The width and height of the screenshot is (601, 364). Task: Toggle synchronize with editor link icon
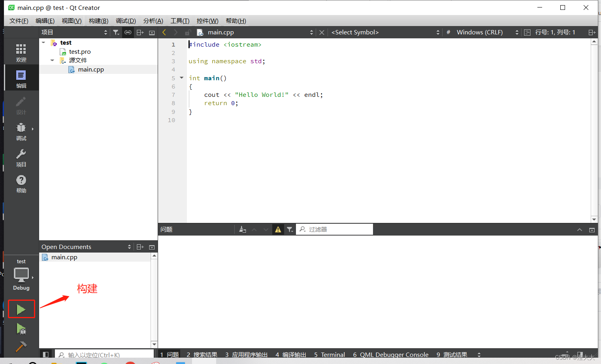[x=128, y=32]
